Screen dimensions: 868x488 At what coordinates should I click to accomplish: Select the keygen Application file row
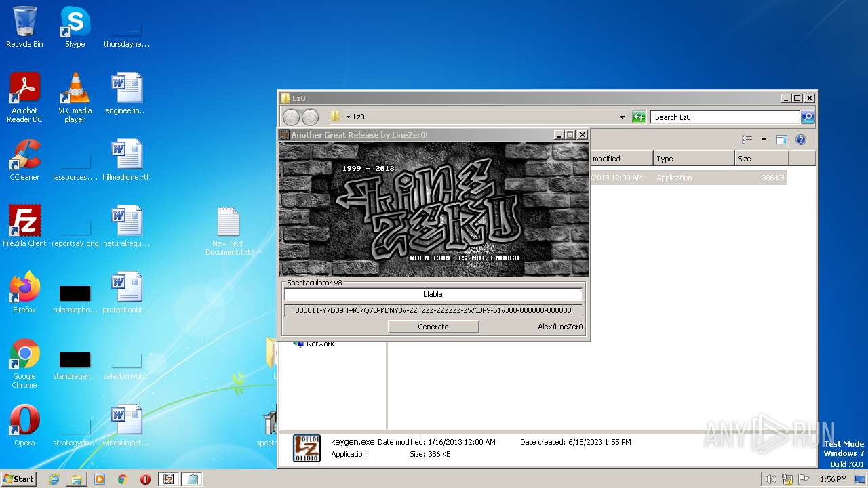[688, 178]
